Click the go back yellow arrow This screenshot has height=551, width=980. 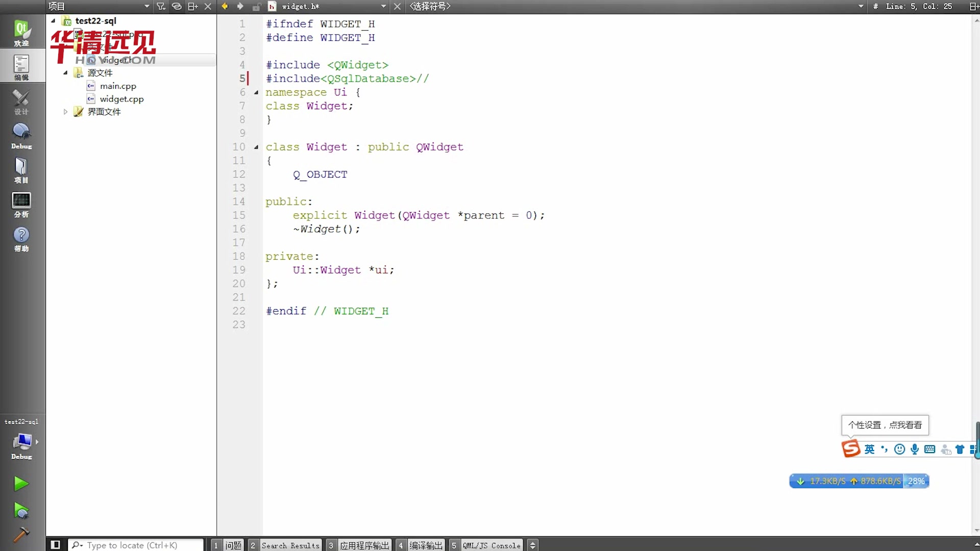(225, 7)
